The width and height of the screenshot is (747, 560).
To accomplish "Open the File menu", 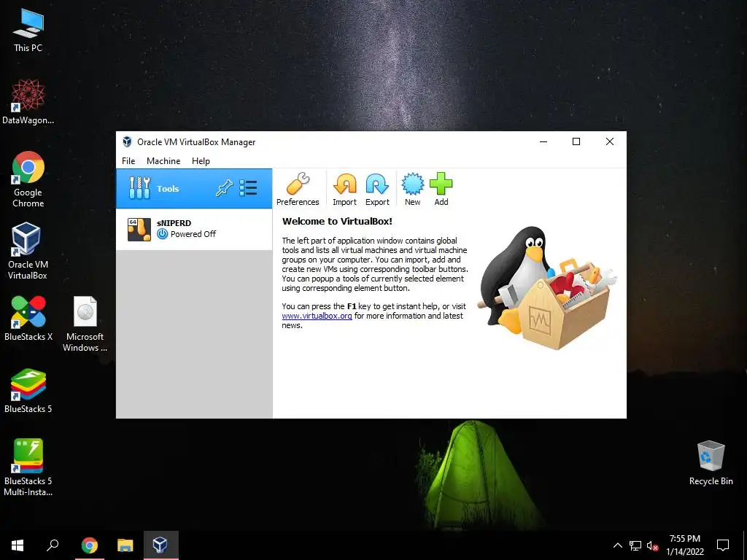I will tap(128, 161).
